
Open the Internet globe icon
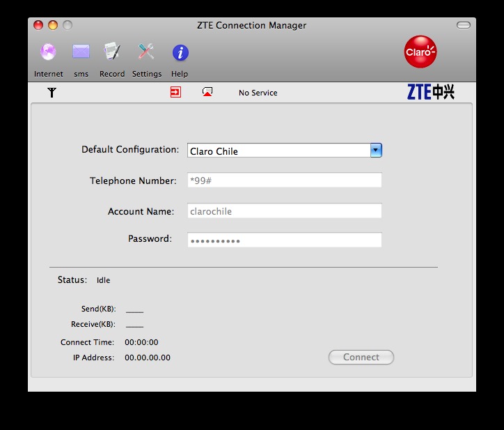point(48,52)
